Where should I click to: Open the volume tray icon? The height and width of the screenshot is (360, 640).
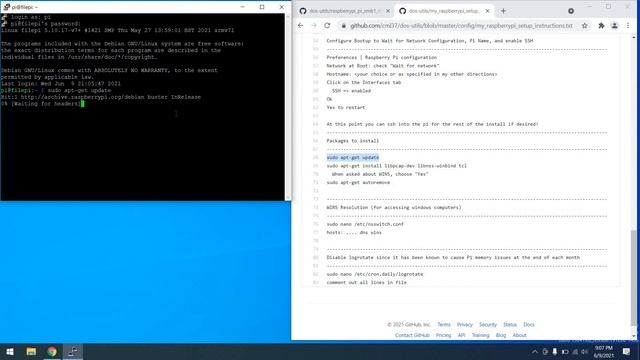585,351
